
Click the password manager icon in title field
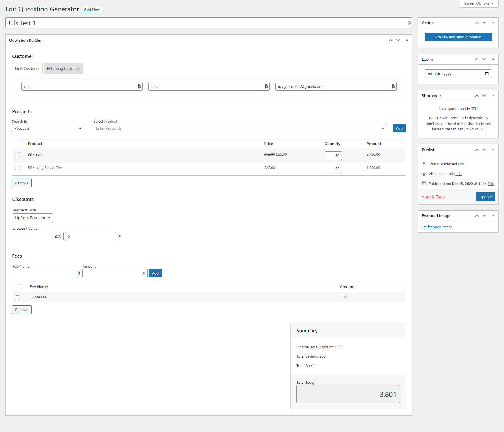[409, 23]
